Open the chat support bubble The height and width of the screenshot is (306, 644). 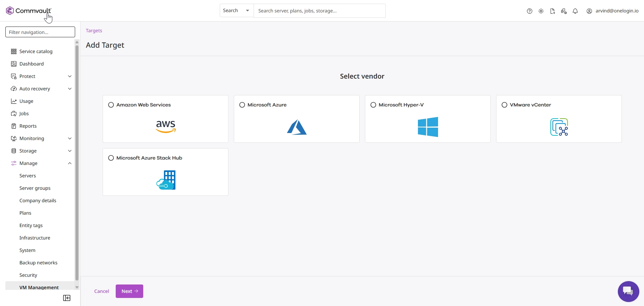[x=628, y=291]
